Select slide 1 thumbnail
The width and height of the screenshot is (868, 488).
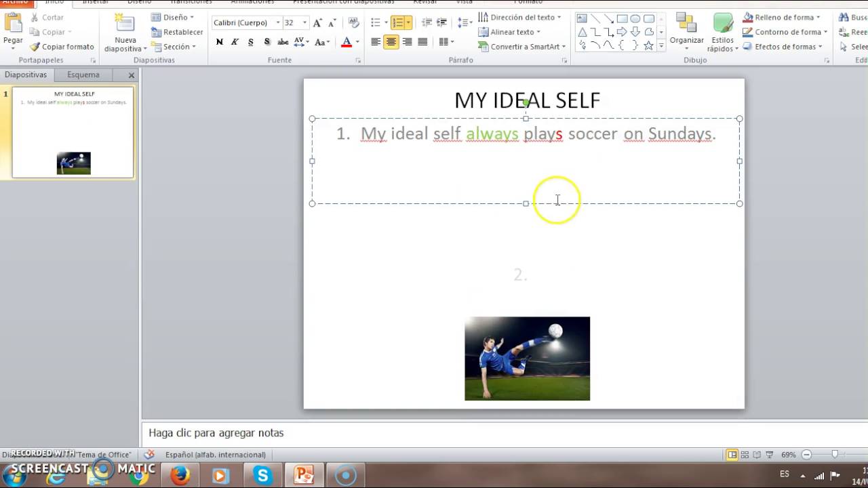(x=73, y=132)
